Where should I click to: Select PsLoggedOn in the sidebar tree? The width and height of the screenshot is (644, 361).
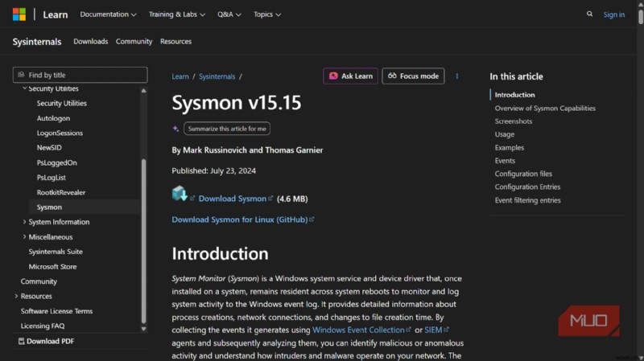[56, 163]
